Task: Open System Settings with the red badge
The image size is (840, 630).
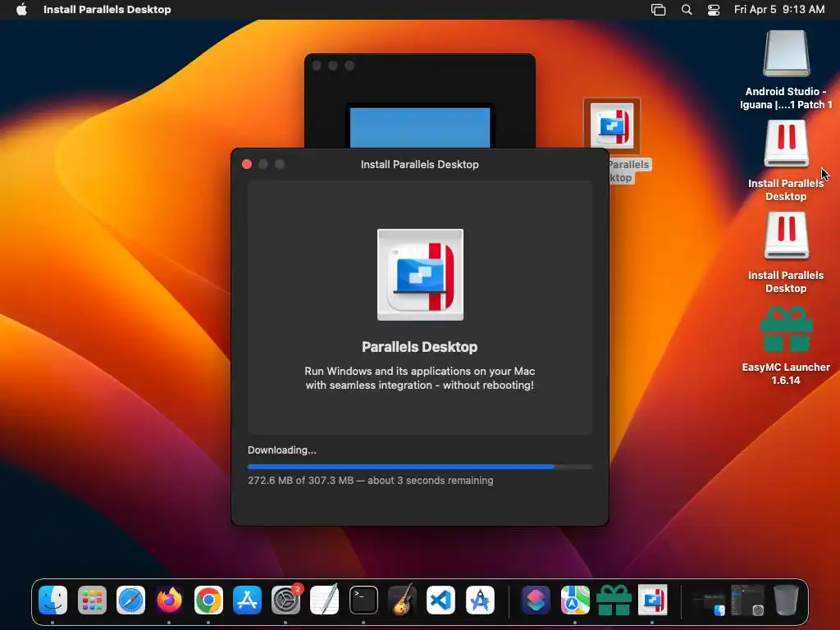Action: click(x=285, y=600)
